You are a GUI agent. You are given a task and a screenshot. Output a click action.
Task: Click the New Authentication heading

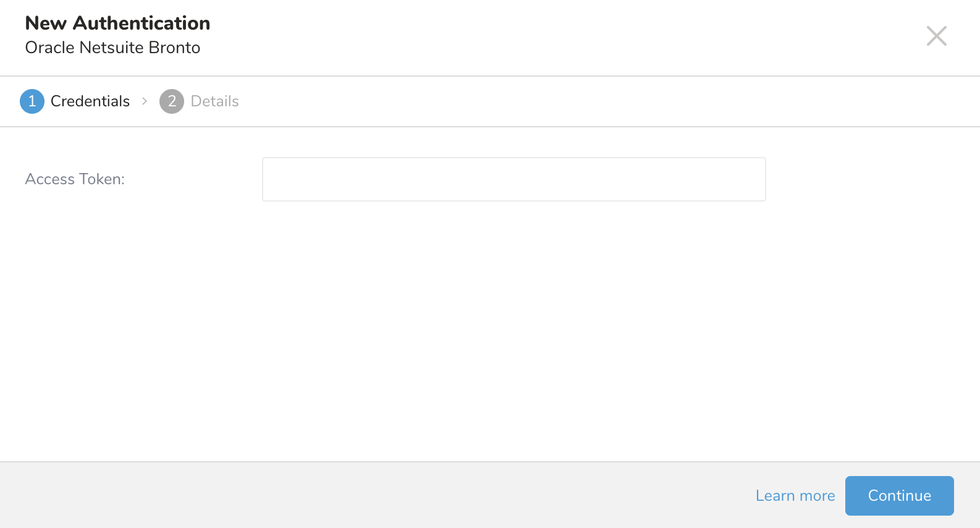click(x=117, y=23)
